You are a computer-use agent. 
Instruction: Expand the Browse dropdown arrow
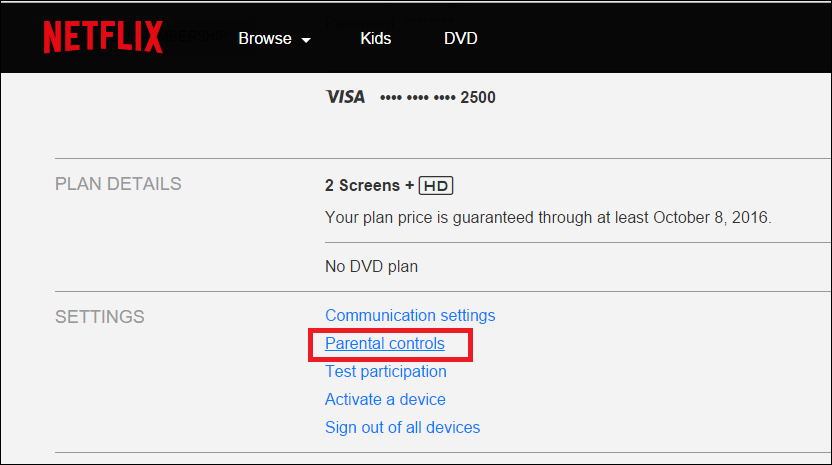coord(306,40)
